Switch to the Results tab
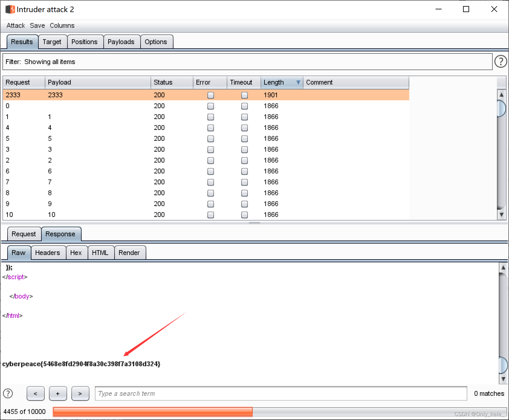 pyautogui.click(x=22, y=42)
